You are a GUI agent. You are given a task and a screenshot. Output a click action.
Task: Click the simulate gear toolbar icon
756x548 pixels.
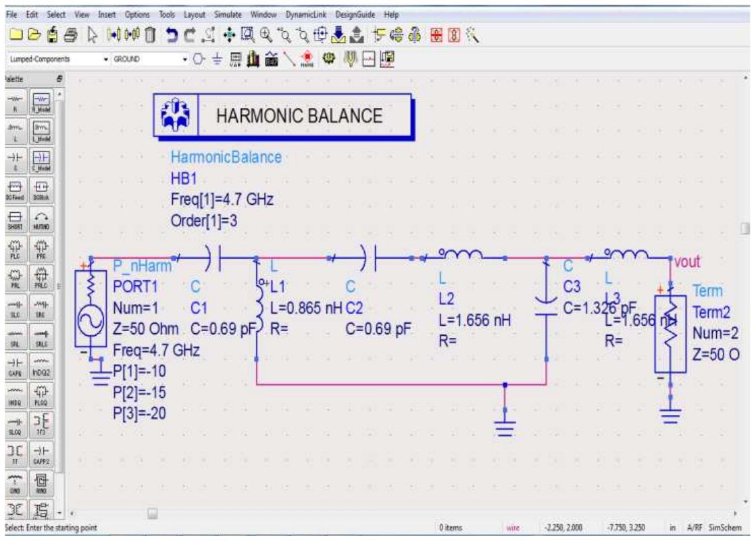point(328,57)
